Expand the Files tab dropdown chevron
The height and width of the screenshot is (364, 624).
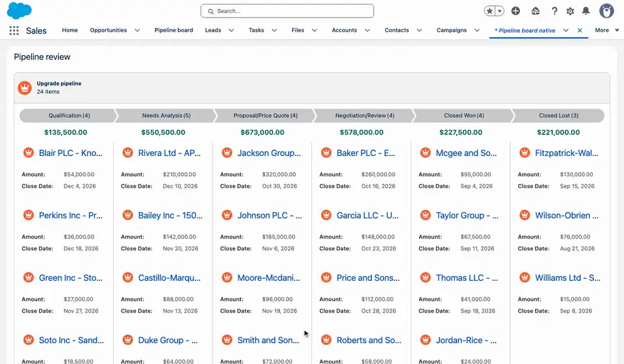315,31
